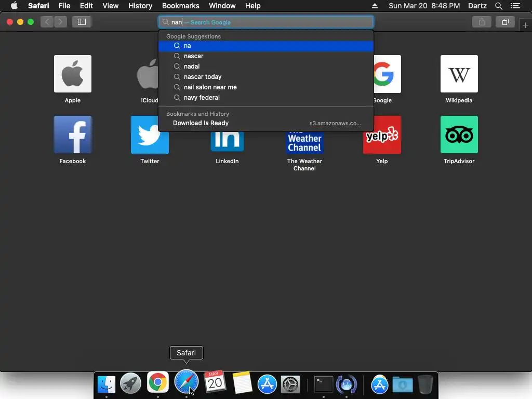
Task: Open the Window menu
Action: tap(222, 6)
